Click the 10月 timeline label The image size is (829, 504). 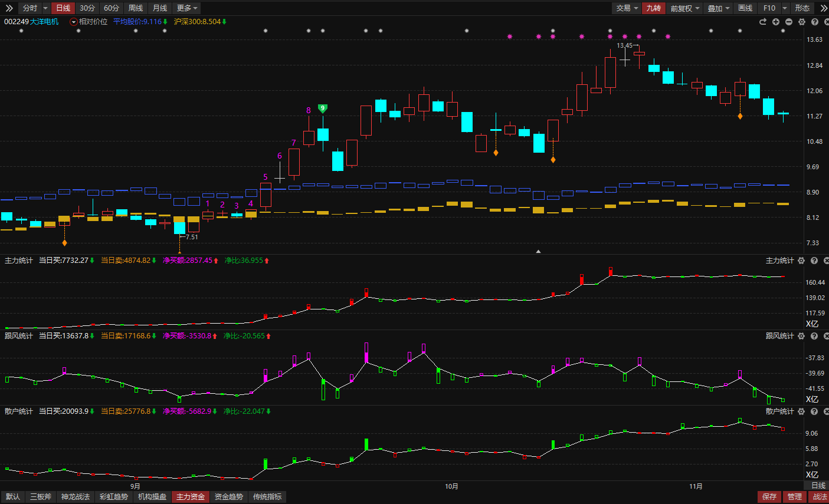(x=451, y=486)
